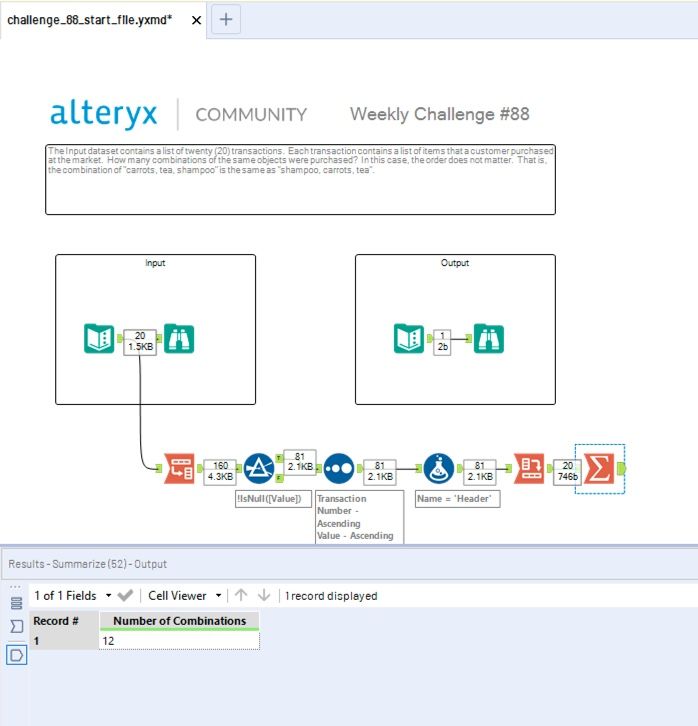Select the Filter tool on canvas
The width and height of the screenshot is (698, 726).
pyautogui.click(x=259, y=469)
